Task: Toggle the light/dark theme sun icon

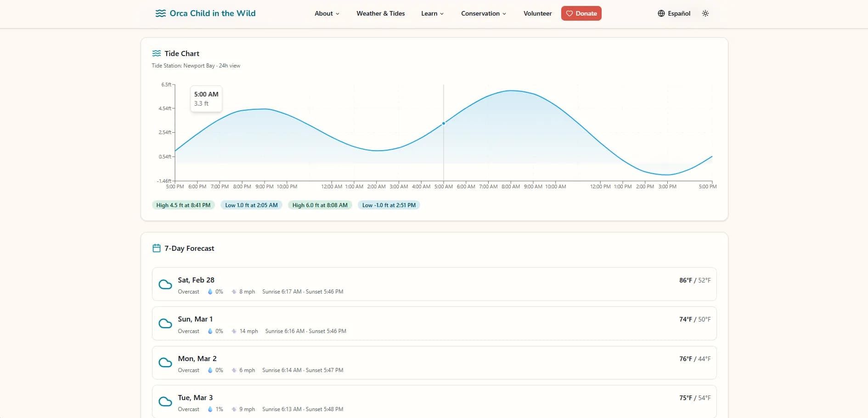Action: [x=705, y=13]
